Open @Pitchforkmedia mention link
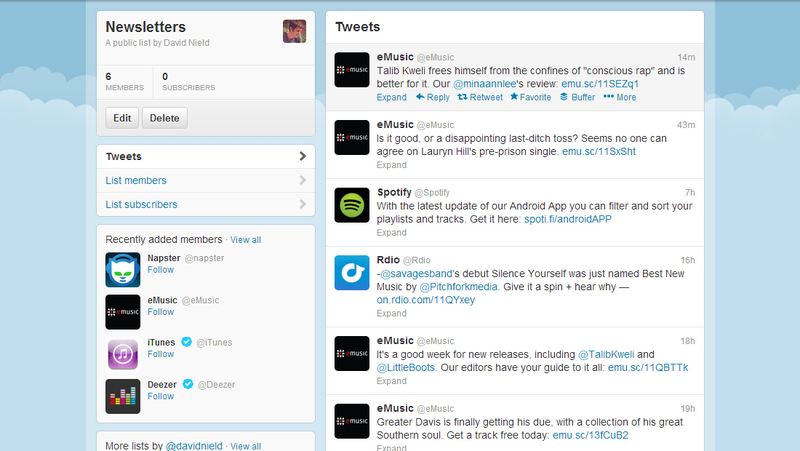 click(458, 287)
